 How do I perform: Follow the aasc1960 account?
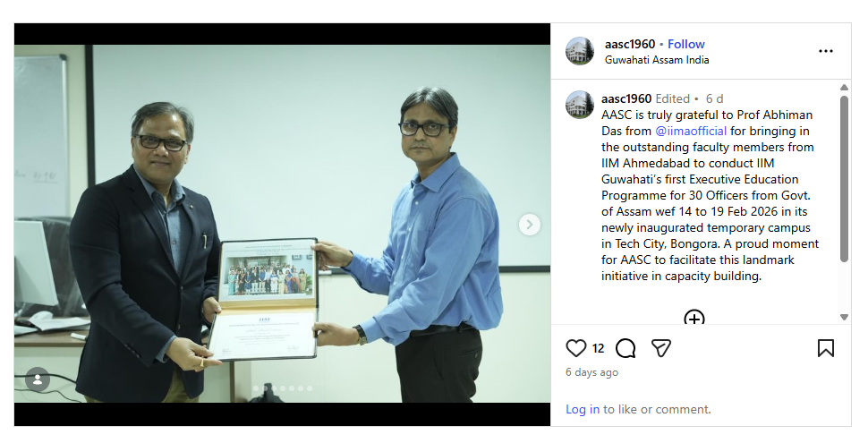(685, 45)
